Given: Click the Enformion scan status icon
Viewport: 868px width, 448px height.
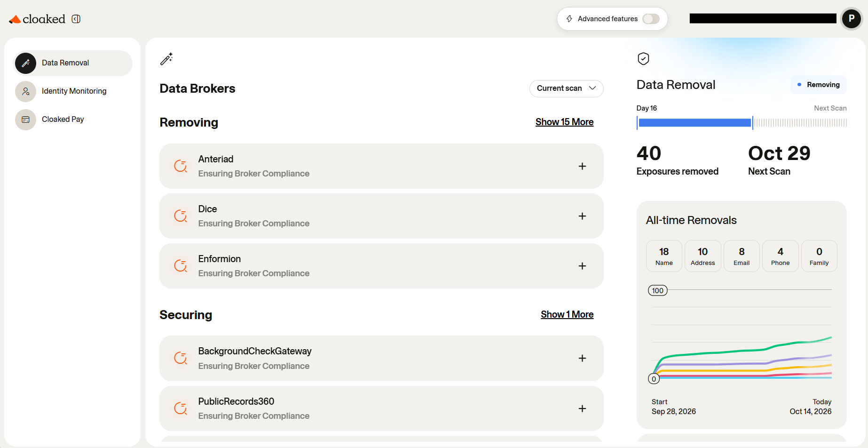Looking at the screenshot, I should click(x=181, y=266).
